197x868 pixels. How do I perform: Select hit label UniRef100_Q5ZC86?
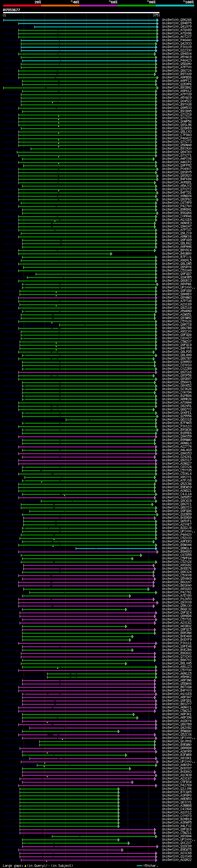click(176, 484)
